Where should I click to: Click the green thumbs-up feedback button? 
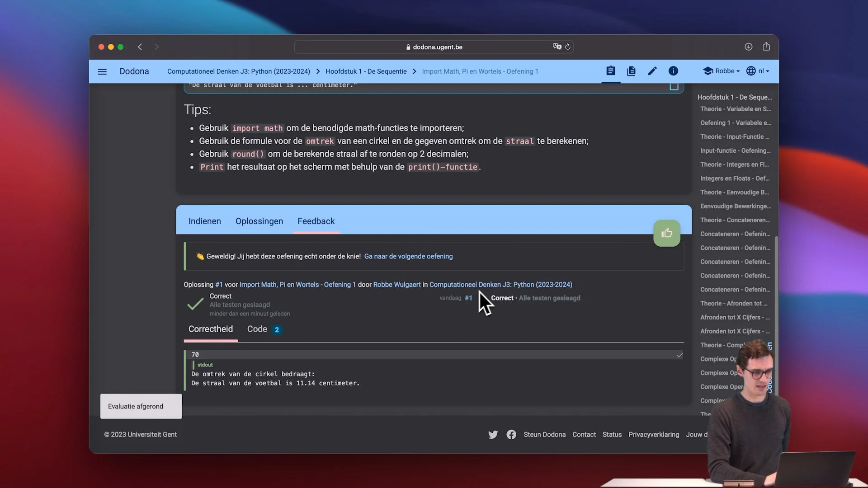[x=667, y=233]
